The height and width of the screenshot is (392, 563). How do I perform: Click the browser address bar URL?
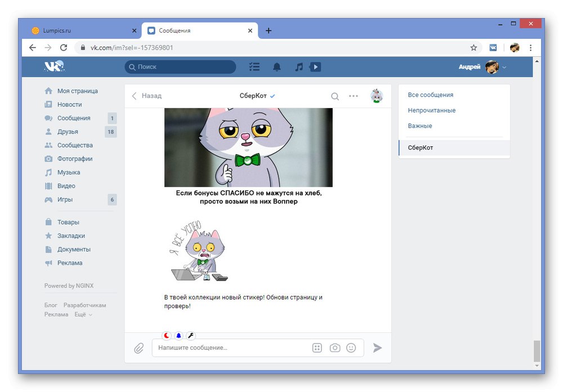click(x=132, y=47)
